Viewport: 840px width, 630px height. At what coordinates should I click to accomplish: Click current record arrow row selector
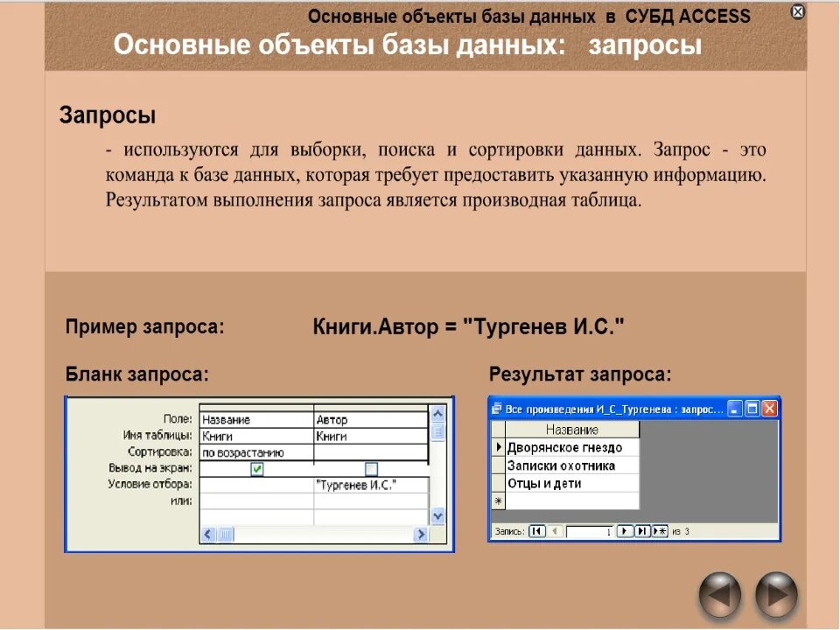pyautogui.click(x=498, y=447)
